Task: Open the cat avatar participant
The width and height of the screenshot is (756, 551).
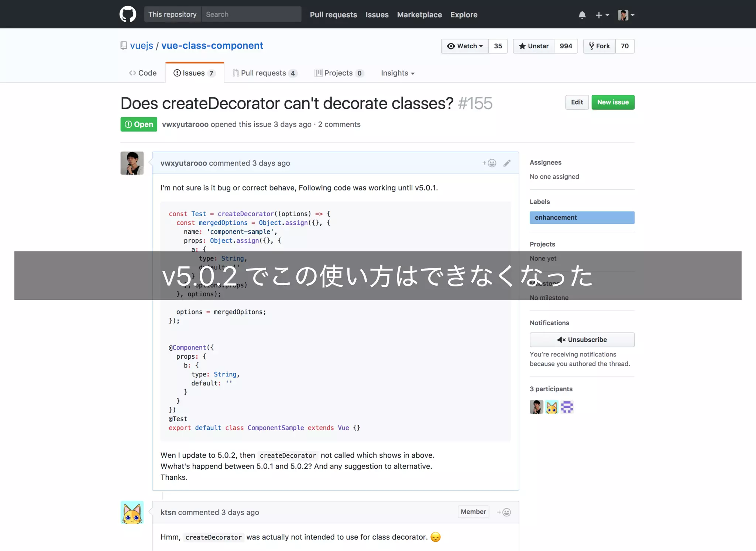Action: tap(552, 407)
